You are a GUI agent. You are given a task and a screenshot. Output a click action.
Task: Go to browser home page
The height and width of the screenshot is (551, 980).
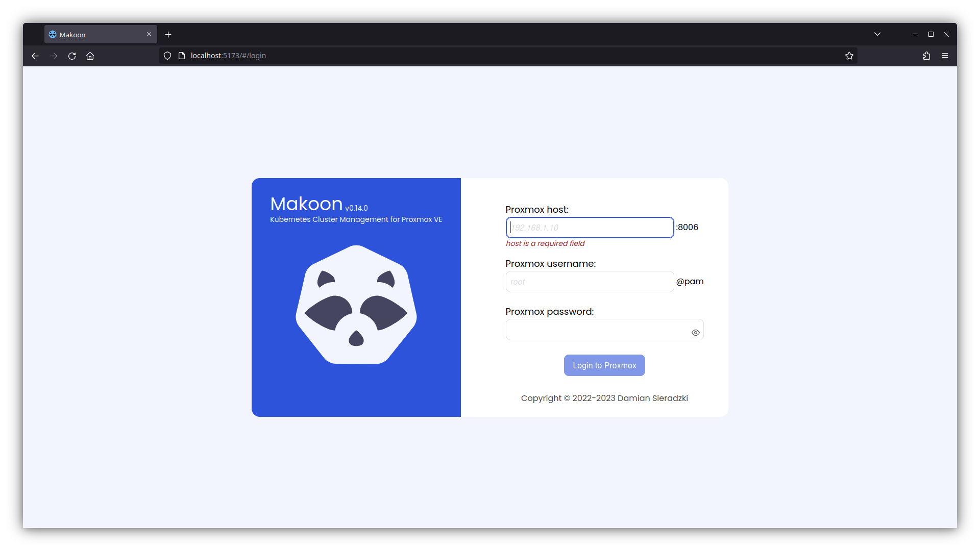tap(90, 56)
